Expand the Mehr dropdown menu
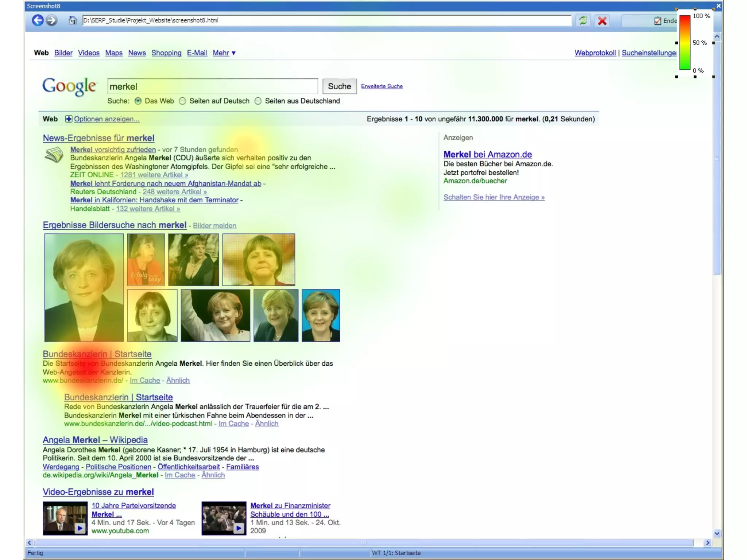The height and width of the screenshot is (560, 747). [224, 53]
